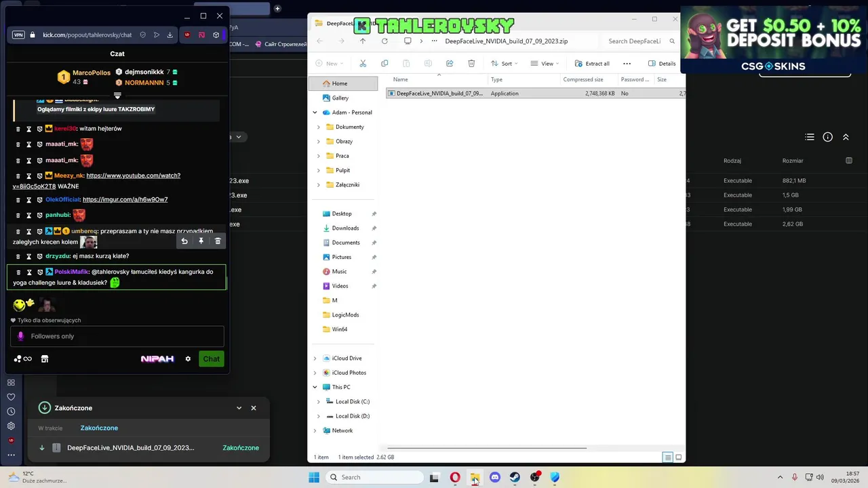Collapse the Adam - Personal tree node

point(315,113)
